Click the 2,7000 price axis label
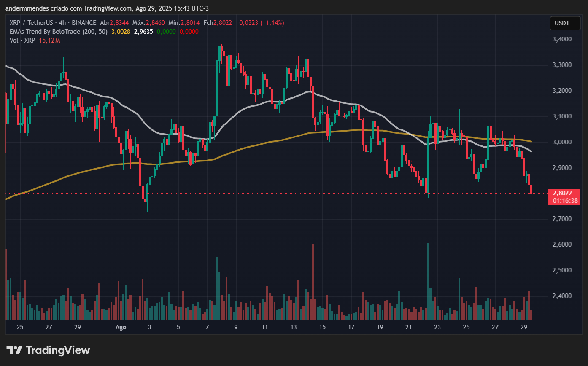The image size is (588, 366). [x=562, y=219]
